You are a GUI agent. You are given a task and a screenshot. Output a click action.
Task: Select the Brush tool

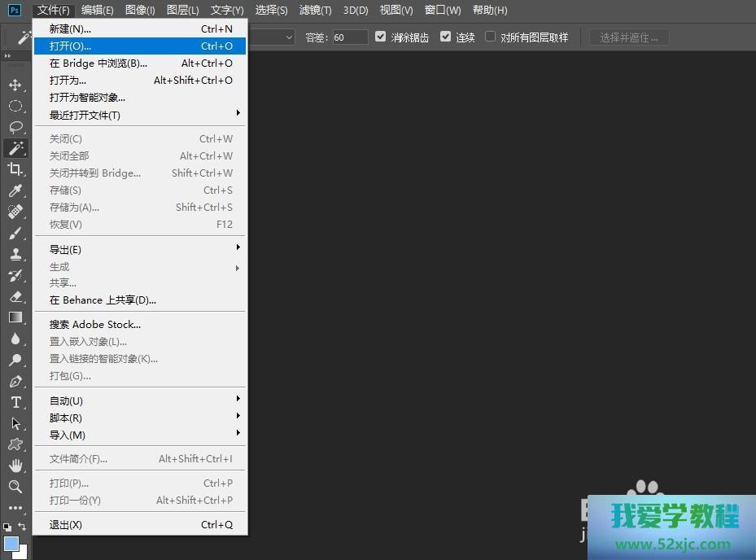15,234
